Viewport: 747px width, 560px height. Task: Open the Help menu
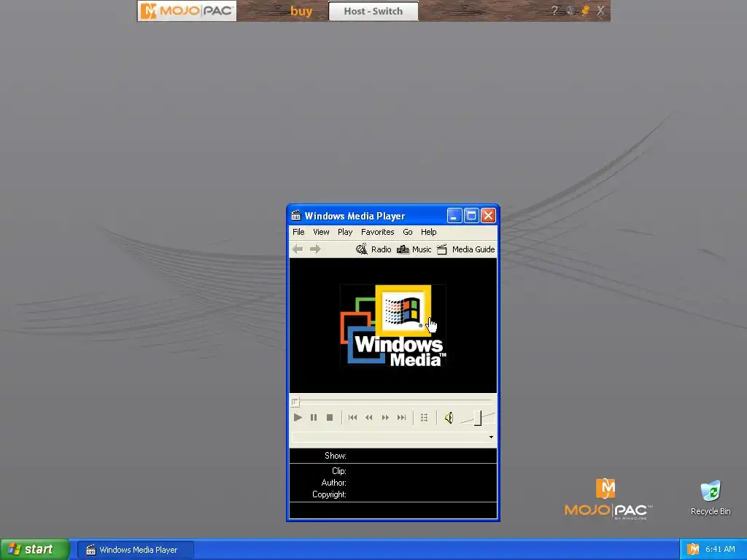pyautogui.click(x=429, y=232)
